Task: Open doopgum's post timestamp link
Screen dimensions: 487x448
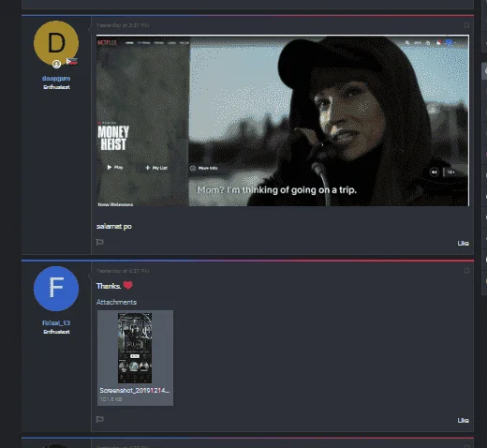Action: 123,25
